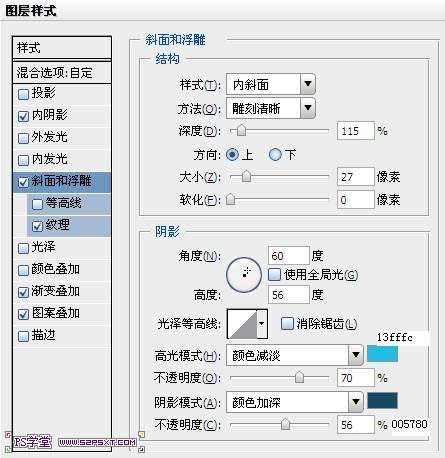
Task: Uncheck the 纹理 checkbox
Action: (x=37, y=226)
